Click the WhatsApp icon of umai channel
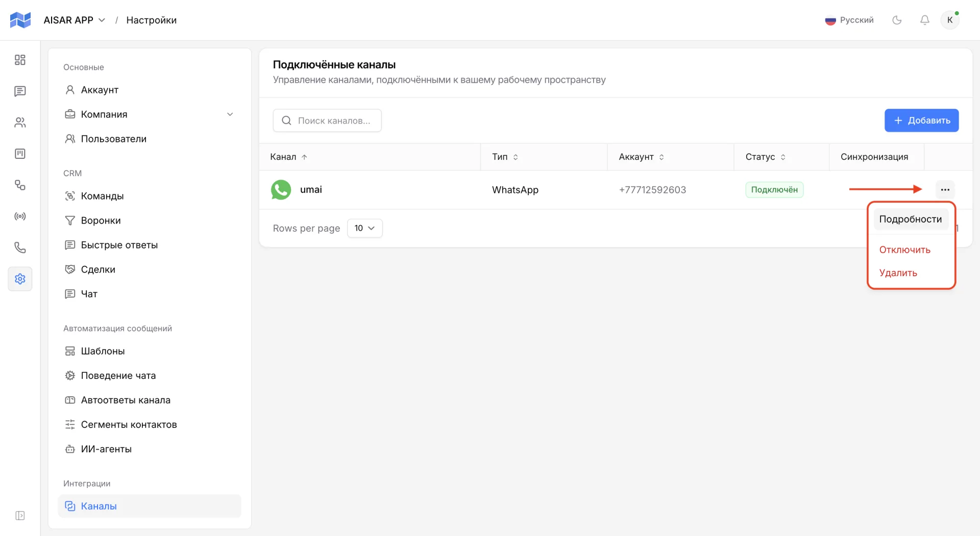Viewport: 980px width, 536px height. click(281, 190)
